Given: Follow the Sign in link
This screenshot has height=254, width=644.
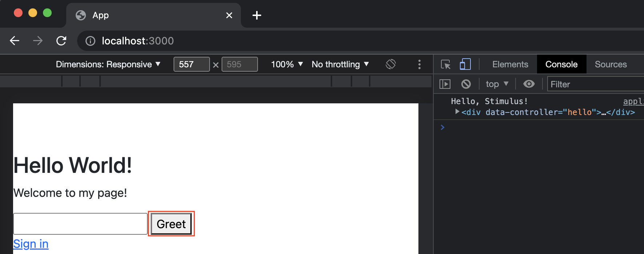Looking at the screenshot, I should 31,244.
